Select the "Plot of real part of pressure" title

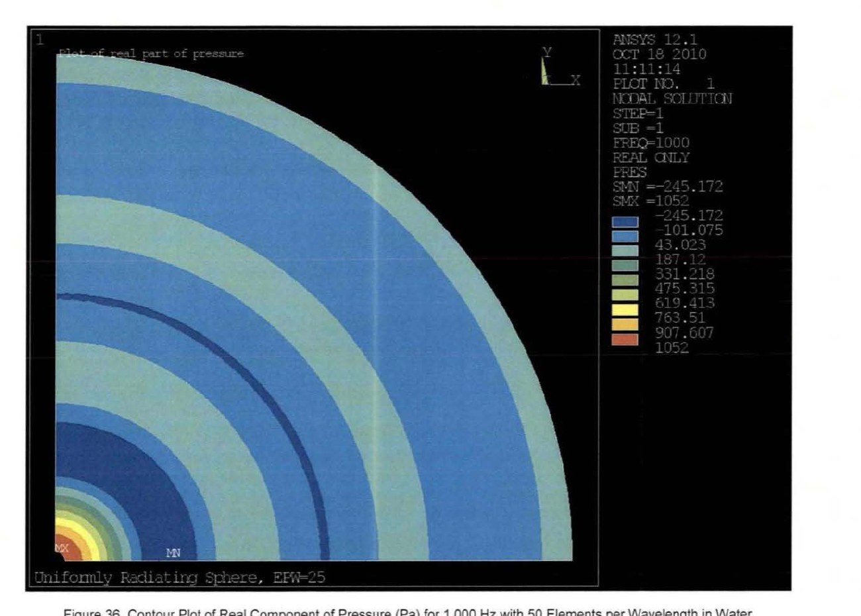[151, 54]
